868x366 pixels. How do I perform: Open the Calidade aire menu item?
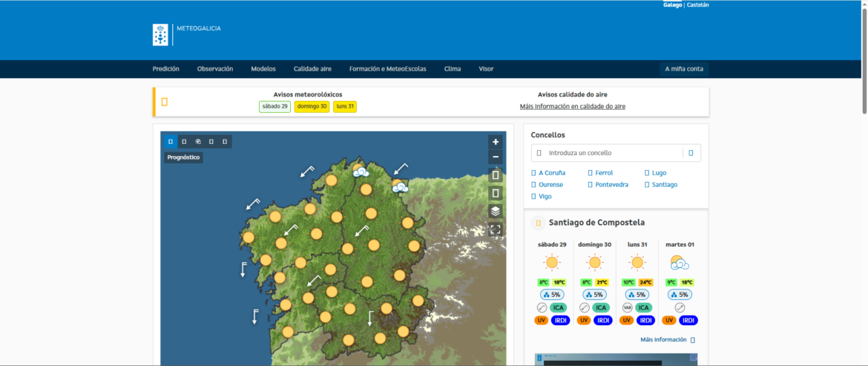312,69
